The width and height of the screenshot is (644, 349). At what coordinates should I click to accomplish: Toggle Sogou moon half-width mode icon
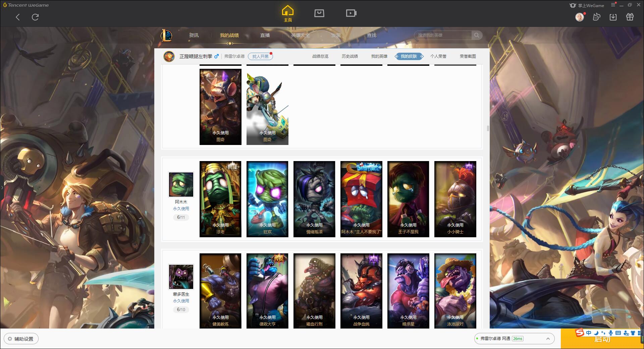coord(596,333)
